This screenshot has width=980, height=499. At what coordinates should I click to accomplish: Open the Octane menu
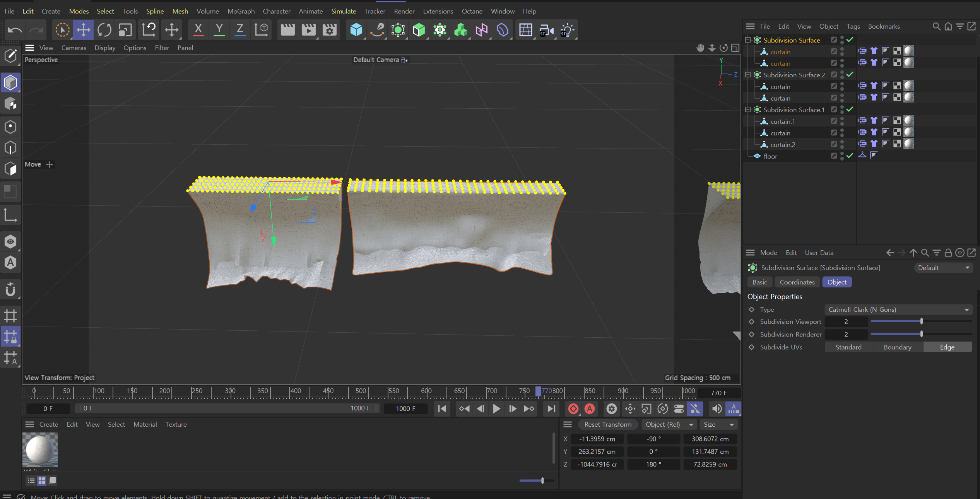472,11
